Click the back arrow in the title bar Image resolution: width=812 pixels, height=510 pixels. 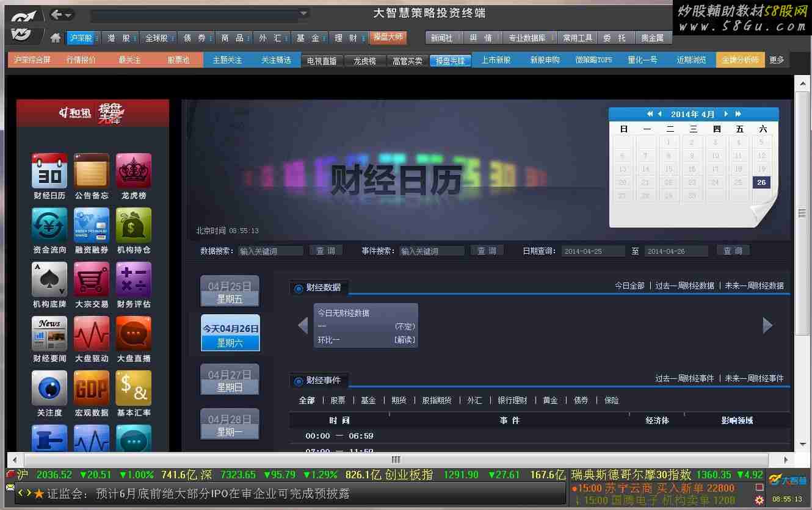point(56,14)
